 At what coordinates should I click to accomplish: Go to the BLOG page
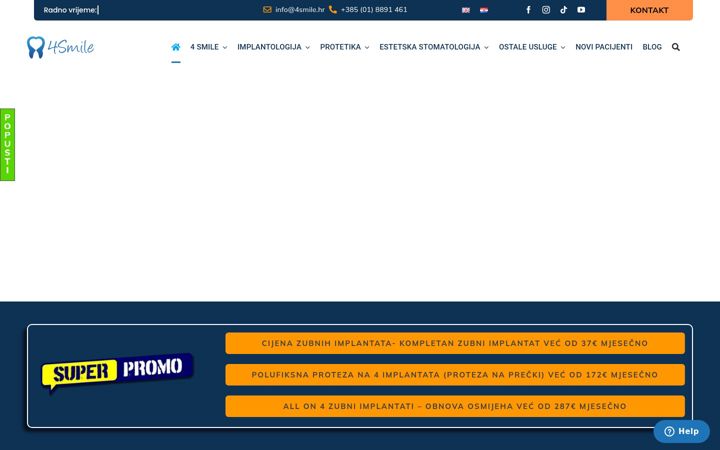point(652,47)
